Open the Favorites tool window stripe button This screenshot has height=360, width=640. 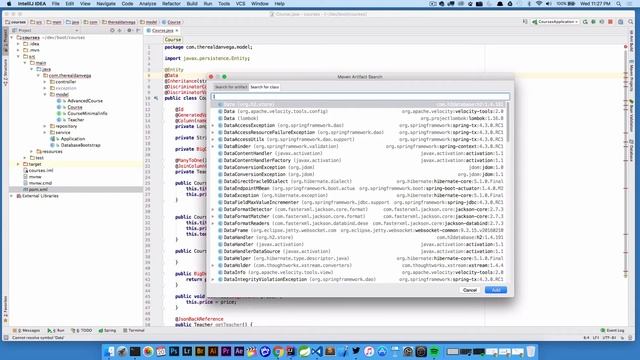click(5, 309)
